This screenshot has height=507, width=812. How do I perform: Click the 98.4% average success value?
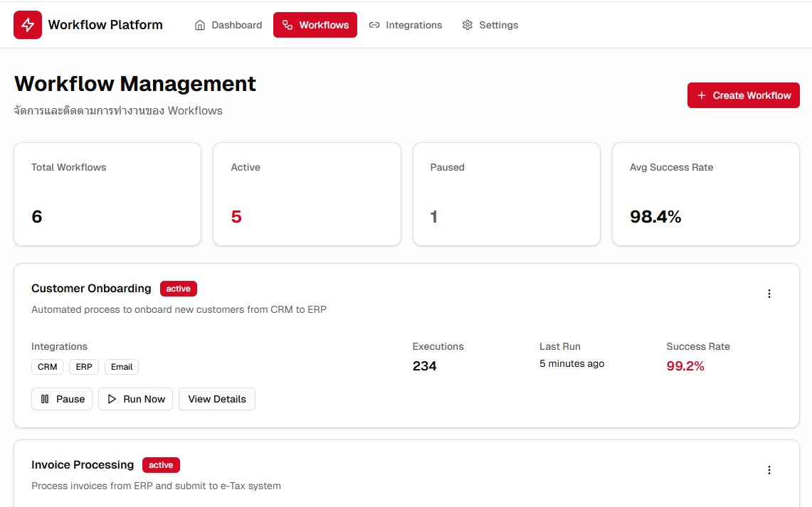tap(655, 216)
